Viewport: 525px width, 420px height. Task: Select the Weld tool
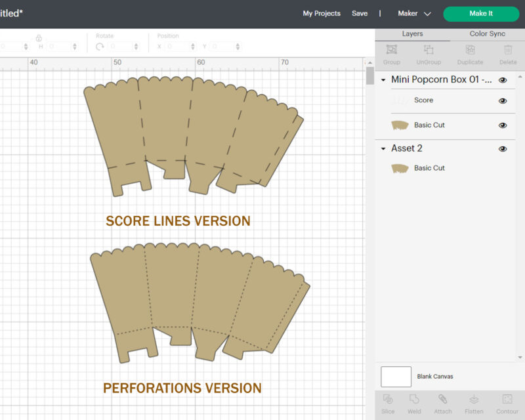[x=414, y=400]
